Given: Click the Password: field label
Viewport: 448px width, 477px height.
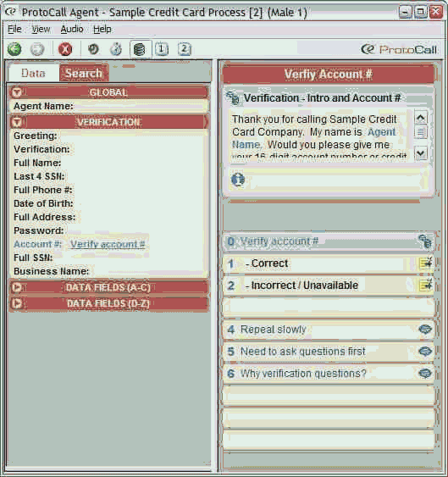Looking at the screenshot, I should [x=39, y=230].
